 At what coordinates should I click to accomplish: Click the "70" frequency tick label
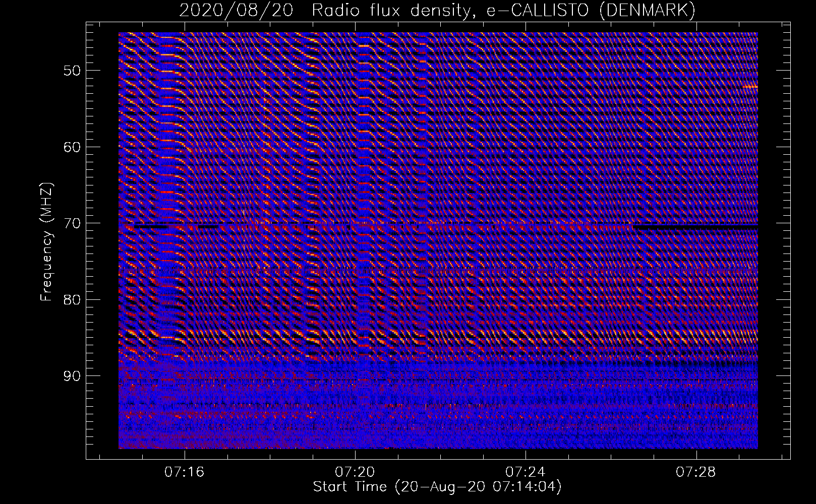pos(72,223)
